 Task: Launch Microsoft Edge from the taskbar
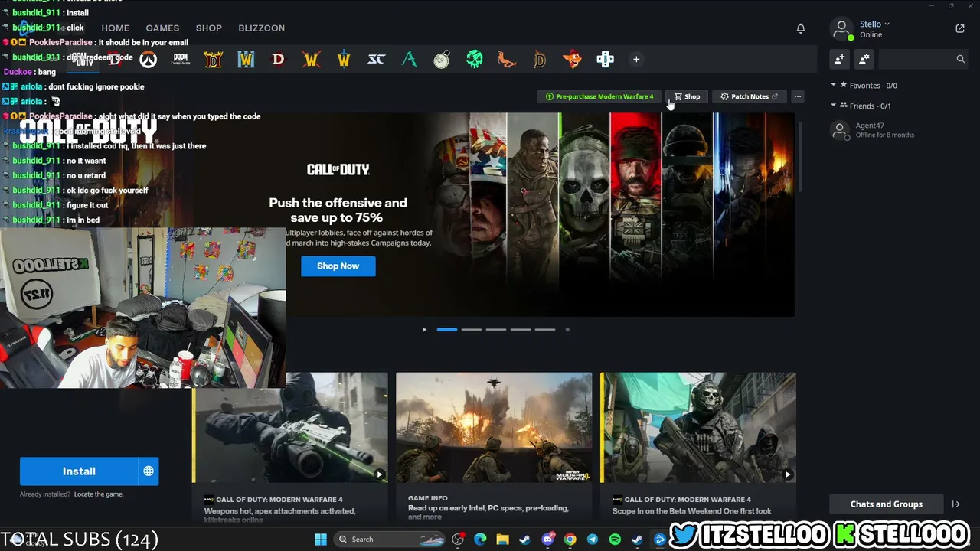480,540
